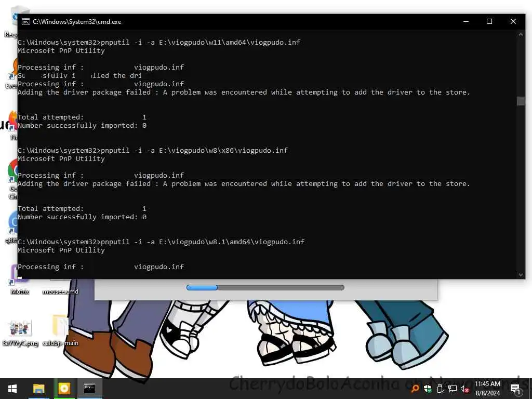
Task: Select the mousee.cmd desktop file
Action: pos(60,287)
